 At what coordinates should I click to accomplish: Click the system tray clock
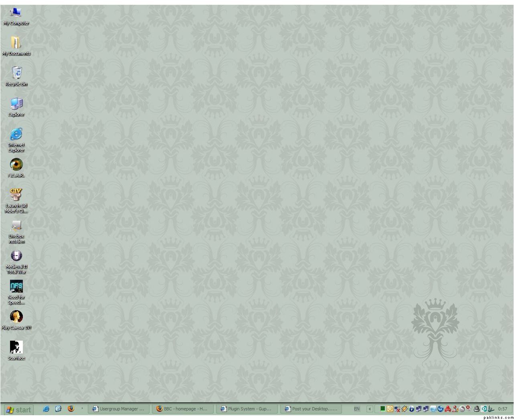click(502, 409)
